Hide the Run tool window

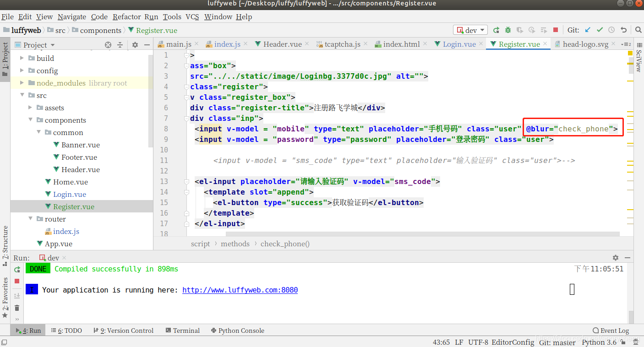(x=627, y=258)
